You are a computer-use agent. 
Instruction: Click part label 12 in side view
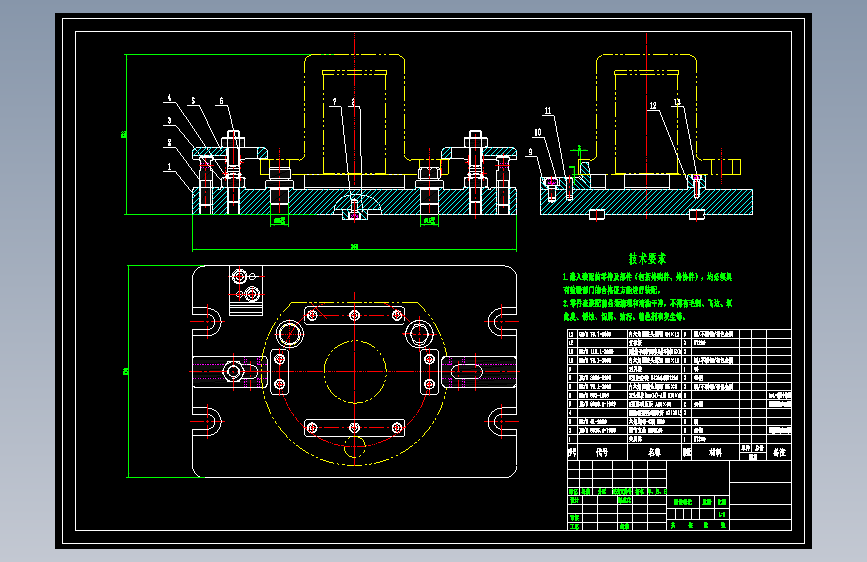(x=653, y=105)
